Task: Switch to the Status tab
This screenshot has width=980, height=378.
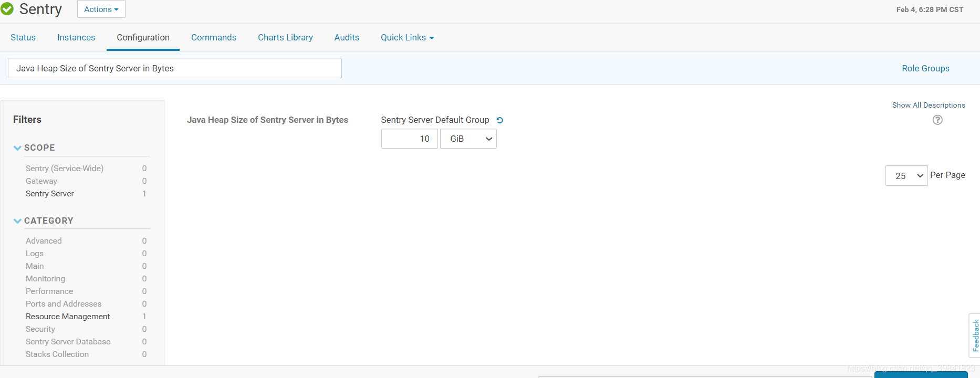Action: 23,37
